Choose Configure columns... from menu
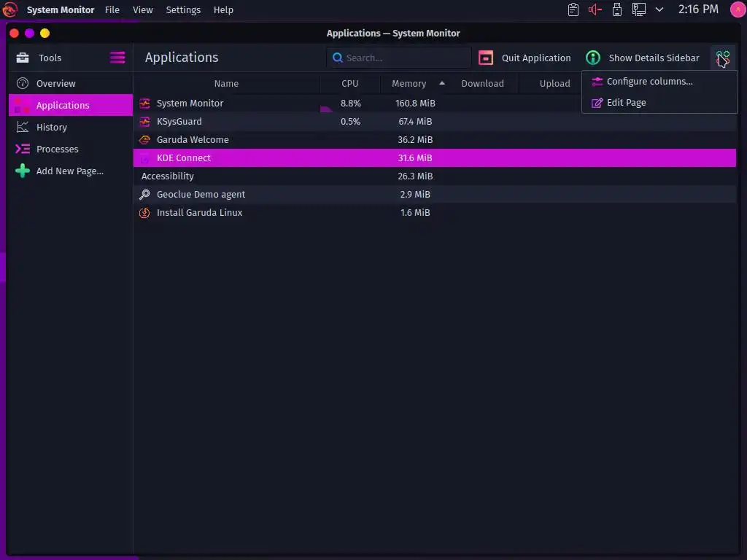 (x=659, y=82)
